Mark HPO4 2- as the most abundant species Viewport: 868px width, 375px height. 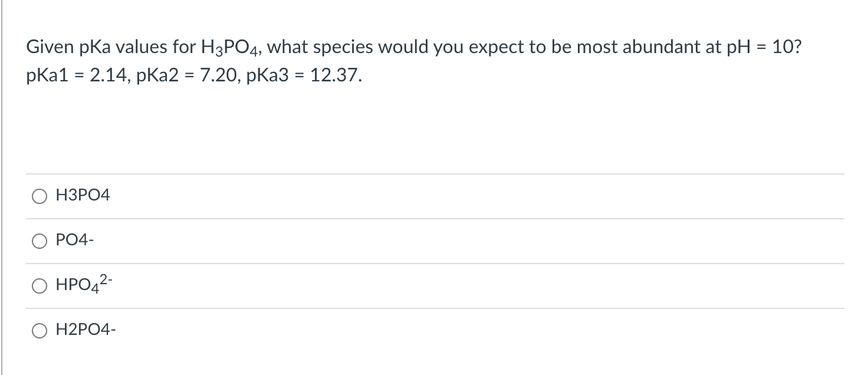coord(40,285)
